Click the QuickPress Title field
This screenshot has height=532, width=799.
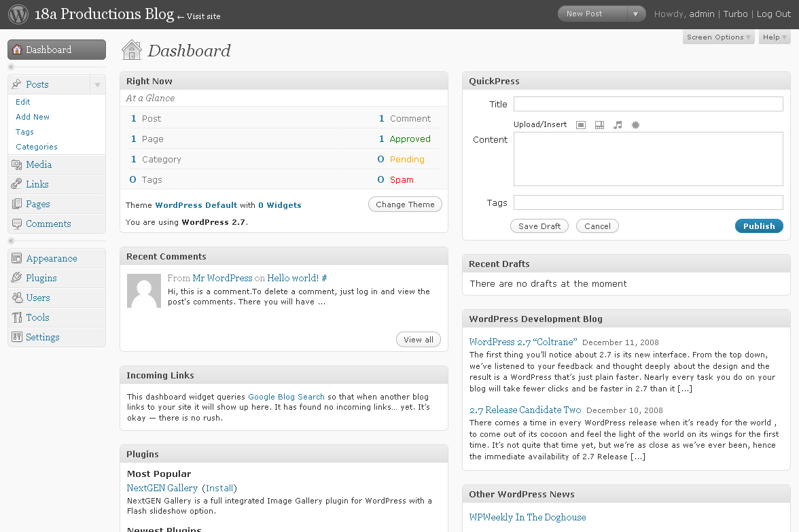click(648, 104)
